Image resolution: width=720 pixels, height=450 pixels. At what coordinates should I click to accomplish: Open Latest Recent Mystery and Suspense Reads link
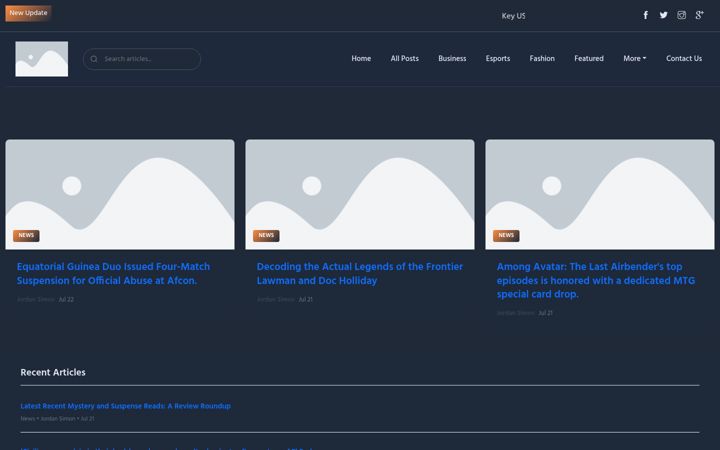[x=125, y=406]
